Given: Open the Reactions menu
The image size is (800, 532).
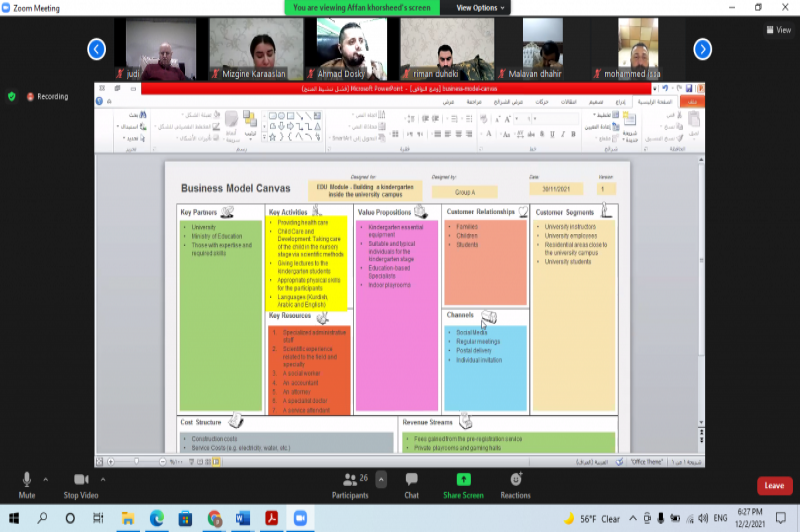Looking at the screenshot, I should [515, 480].
